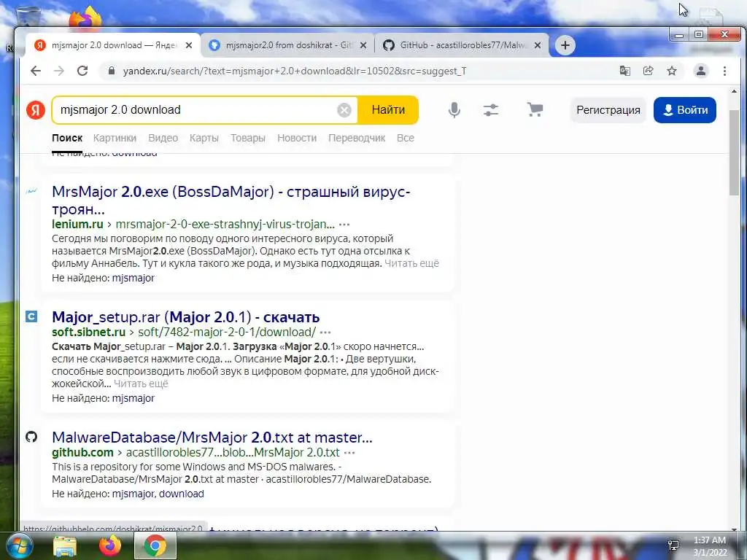Click lenium.ru result favicon
The image size is (747, 560).
pyautogui.click(x=31, y=191)
